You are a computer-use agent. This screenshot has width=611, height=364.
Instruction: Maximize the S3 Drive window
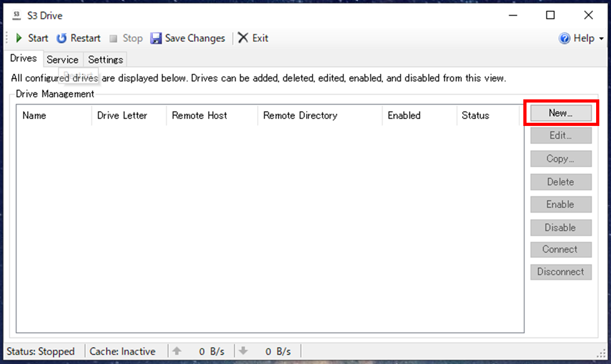point(550,15)
